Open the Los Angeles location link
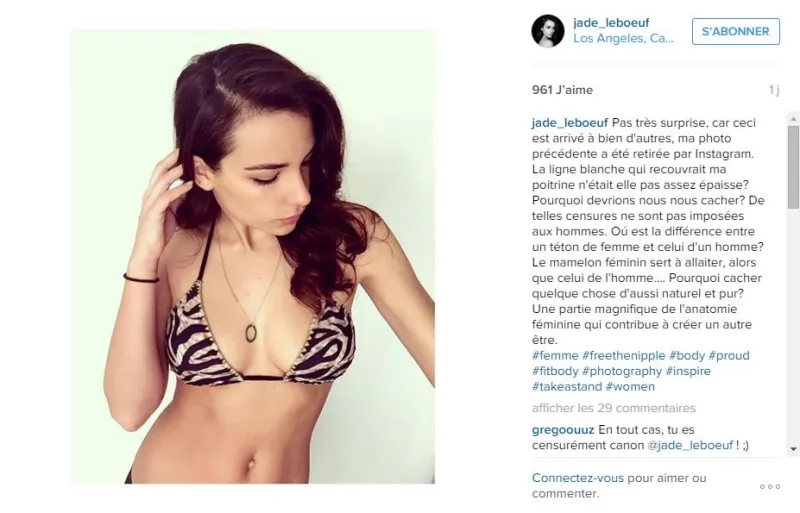This screenshot has height=513, width=800. point(623,38)
